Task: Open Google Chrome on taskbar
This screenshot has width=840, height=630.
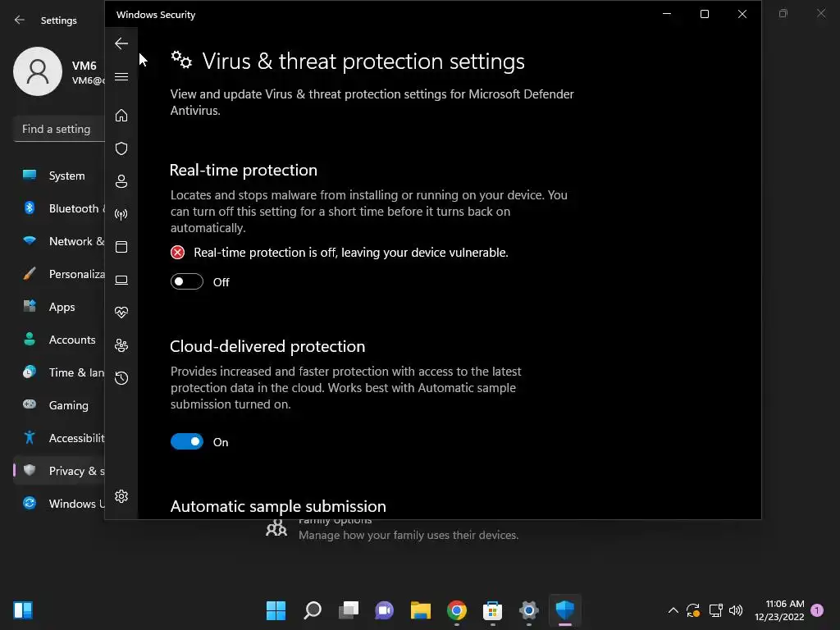Action: coord(456,610)
